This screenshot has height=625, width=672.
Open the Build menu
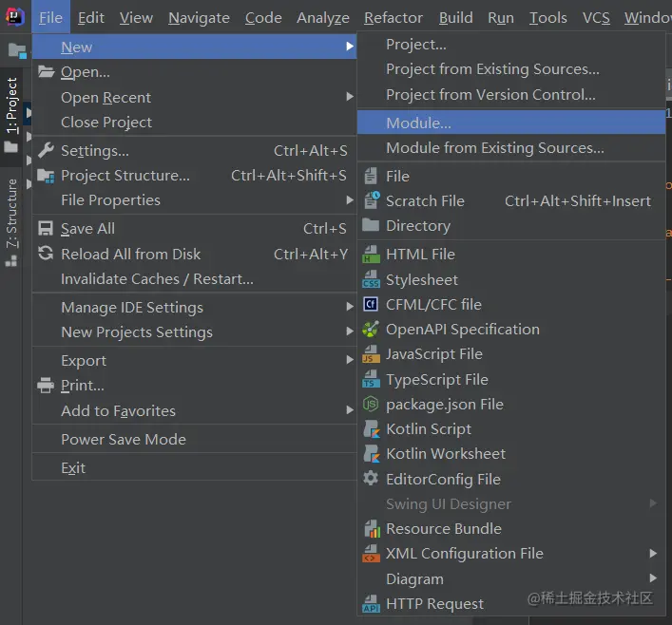455,17
